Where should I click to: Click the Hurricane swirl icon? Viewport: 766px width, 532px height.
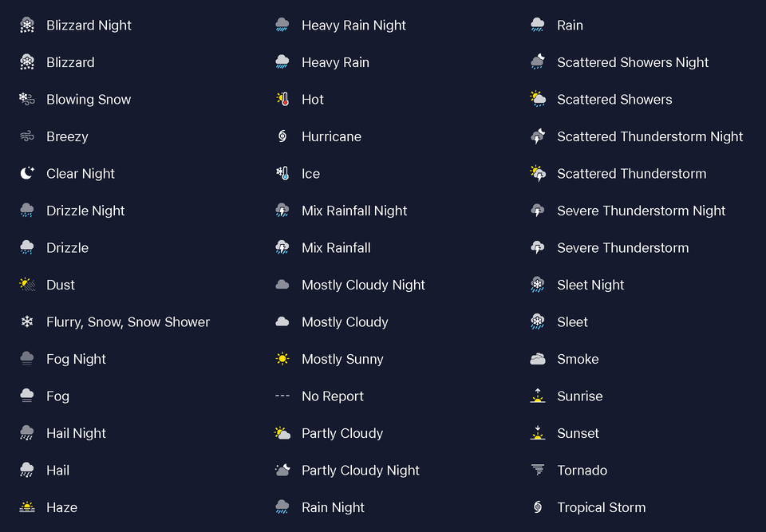(x=282, y=136)
